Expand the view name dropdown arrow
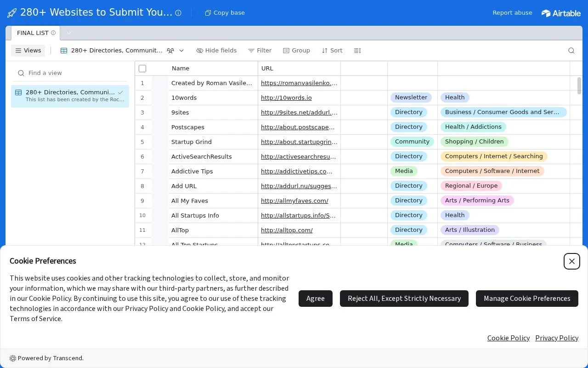Image resolution: width=588 pixels, height=368 pixels. click(x=181, y=51)
